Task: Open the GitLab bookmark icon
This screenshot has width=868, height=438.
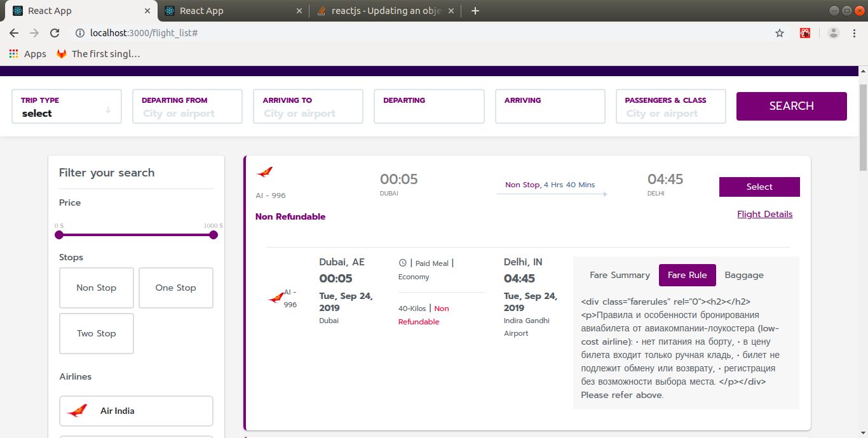Action: (x=62, y=54)
